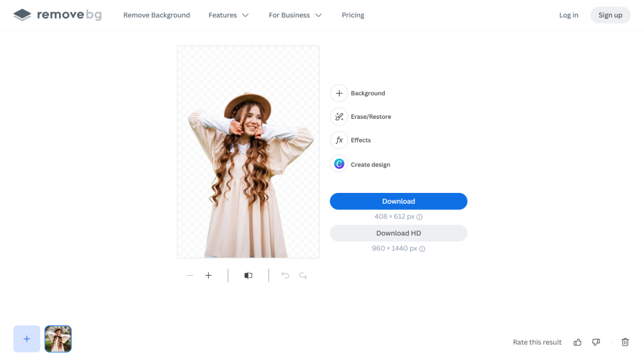Screen dimensions: 644x362
Task: Click the blue Download button
Action: click(398, 201)
